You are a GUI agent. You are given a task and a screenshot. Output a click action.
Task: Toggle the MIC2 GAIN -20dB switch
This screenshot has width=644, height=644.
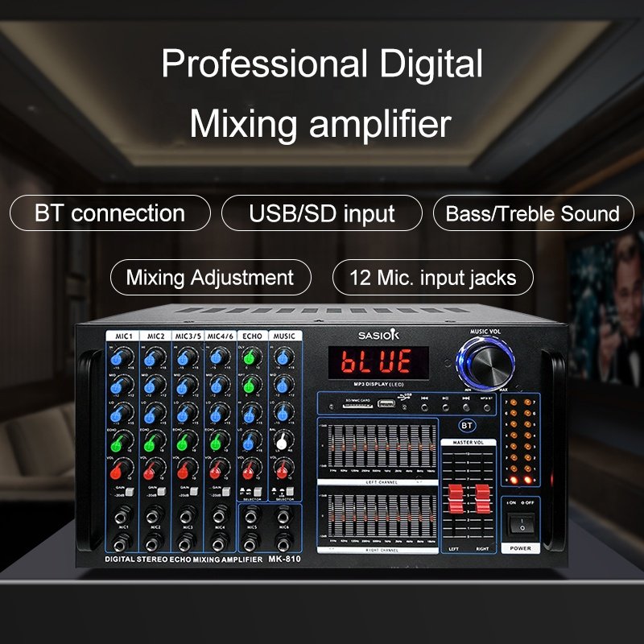(162, 492)
